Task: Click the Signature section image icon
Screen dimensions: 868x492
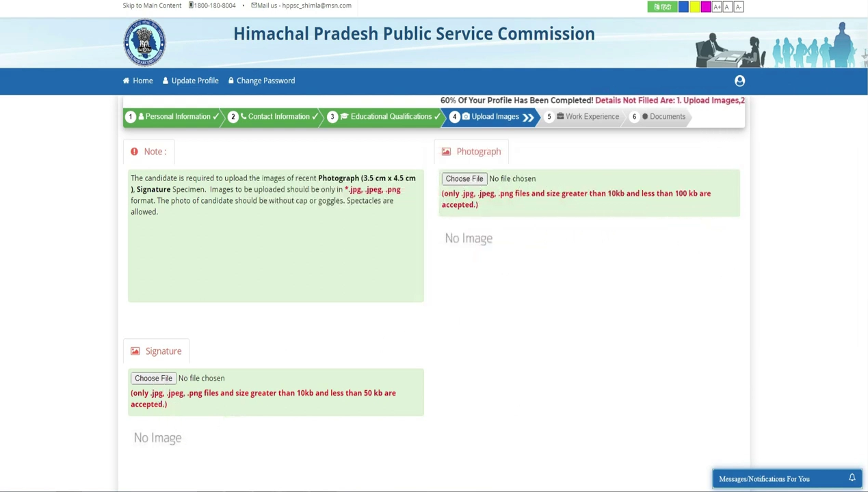Action: tap(135, 351)
